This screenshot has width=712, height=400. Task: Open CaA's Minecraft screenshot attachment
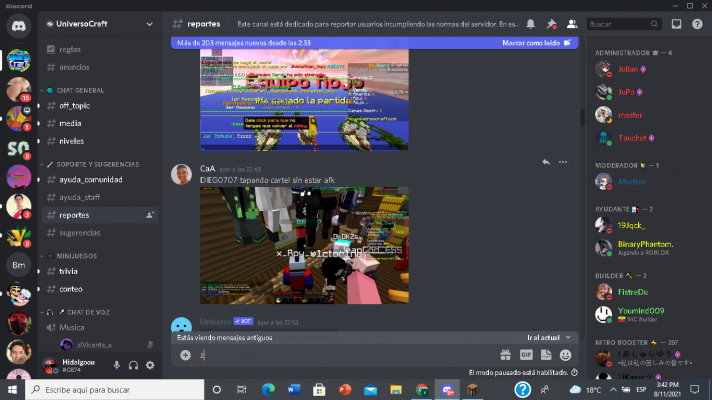[x=304, y=246]
